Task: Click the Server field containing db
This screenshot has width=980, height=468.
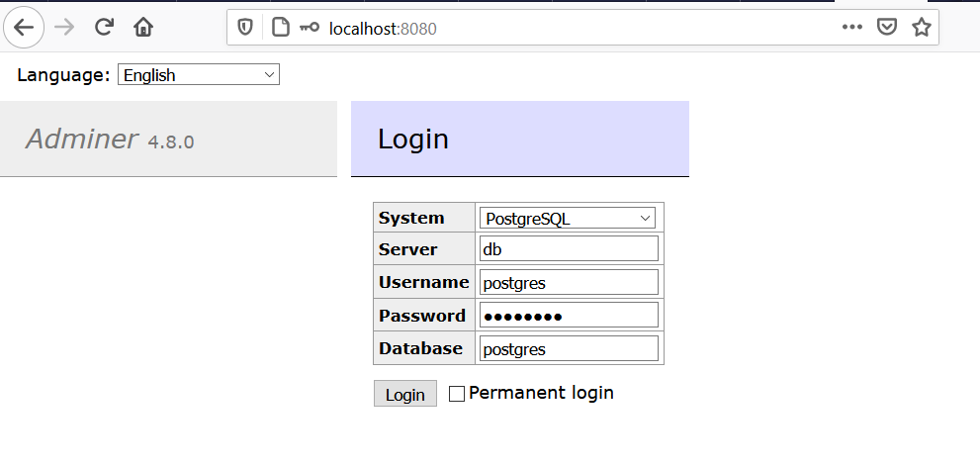Action: click(x=569, y=248)
